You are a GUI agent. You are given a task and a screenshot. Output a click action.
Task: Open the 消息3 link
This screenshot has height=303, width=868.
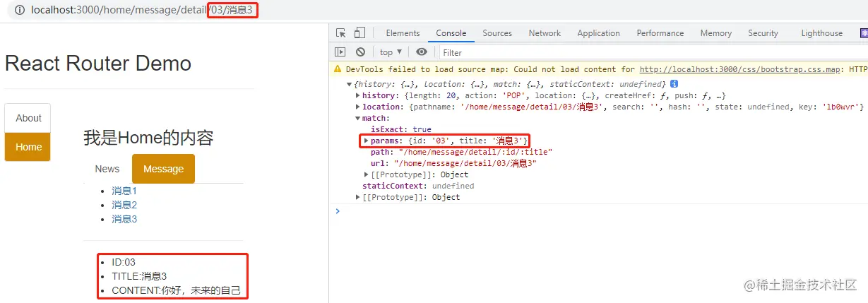pos(124,219)
